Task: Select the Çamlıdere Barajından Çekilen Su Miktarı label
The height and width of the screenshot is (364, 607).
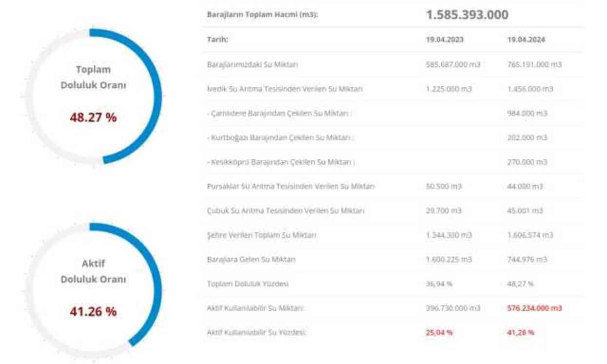Action: pos(279,113)
